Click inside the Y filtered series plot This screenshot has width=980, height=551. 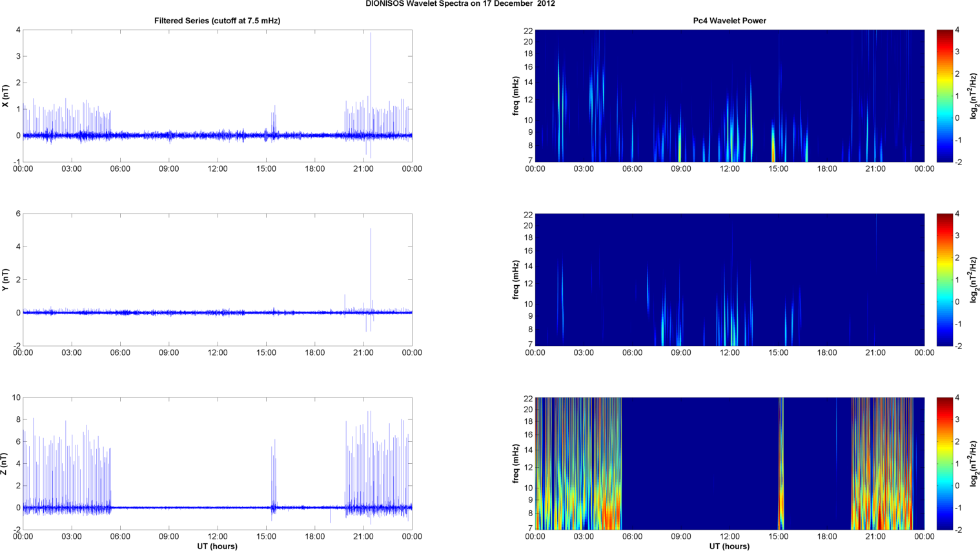(218, 279)
